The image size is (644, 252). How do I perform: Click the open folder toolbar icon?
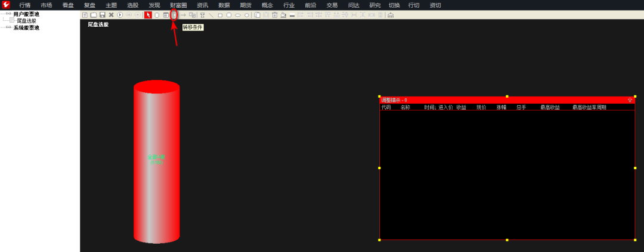[x=94, y=15]
